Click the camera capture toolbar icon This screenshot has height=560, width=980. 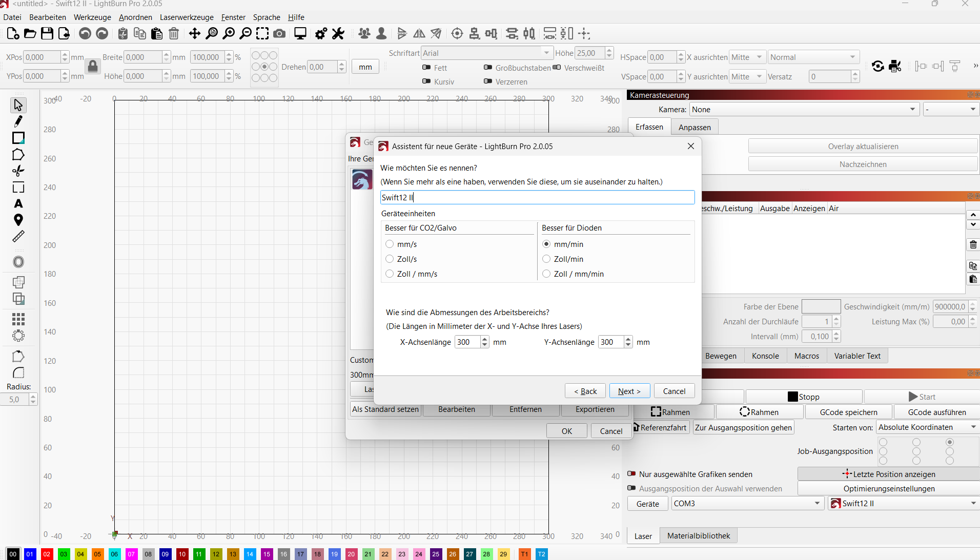point(279,34)
